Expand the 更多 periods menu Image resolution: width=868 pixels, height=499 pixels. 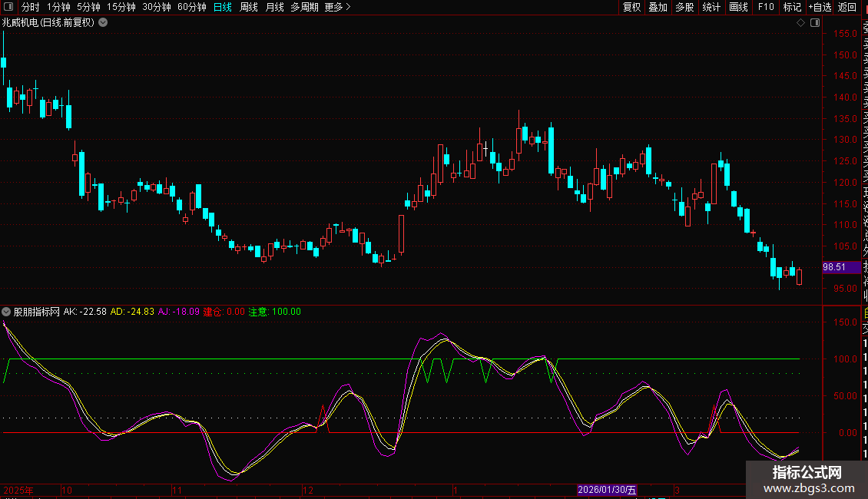pyautogui.click(x=338, y=7)
